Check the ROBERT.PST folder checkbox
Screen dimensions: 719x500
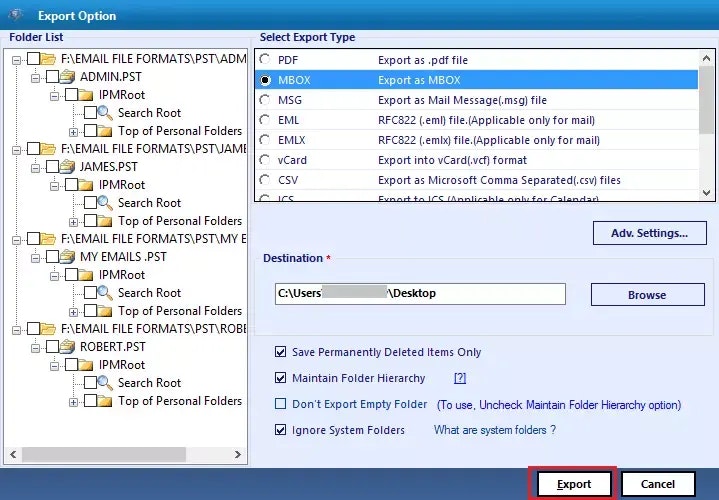(53, 346)
